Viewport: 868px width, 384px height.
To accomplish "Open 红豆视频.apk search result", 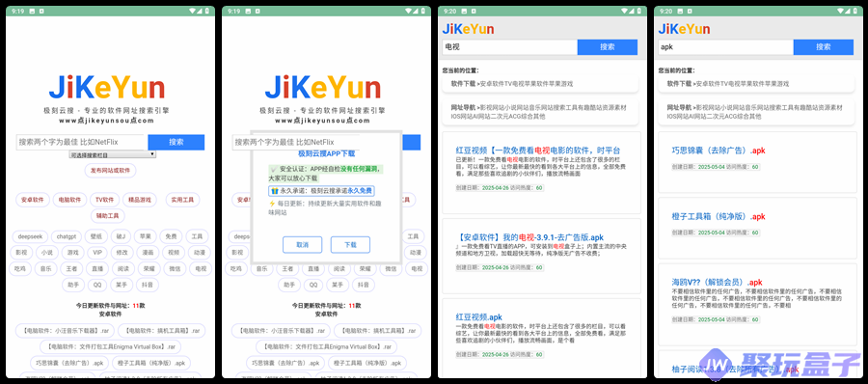I will coord(478,317).
